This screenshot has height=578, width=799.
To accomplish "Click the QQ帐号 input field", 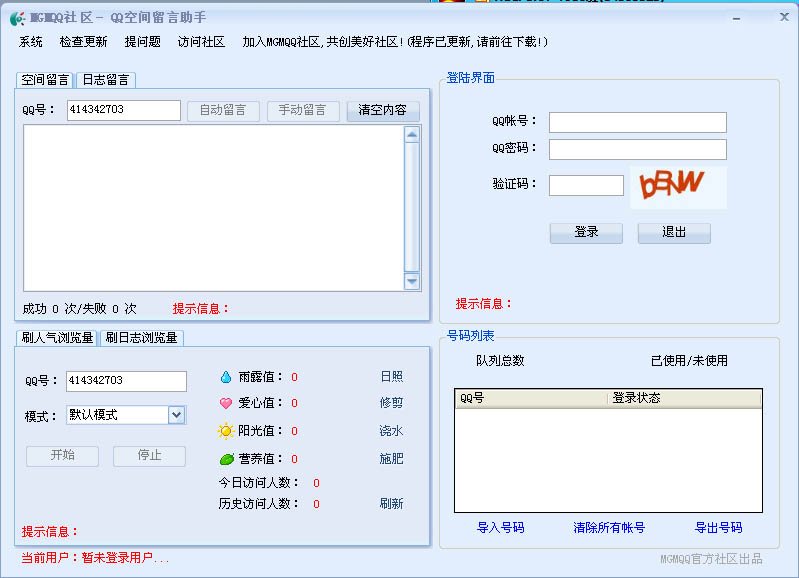I will tap(637, 122).
